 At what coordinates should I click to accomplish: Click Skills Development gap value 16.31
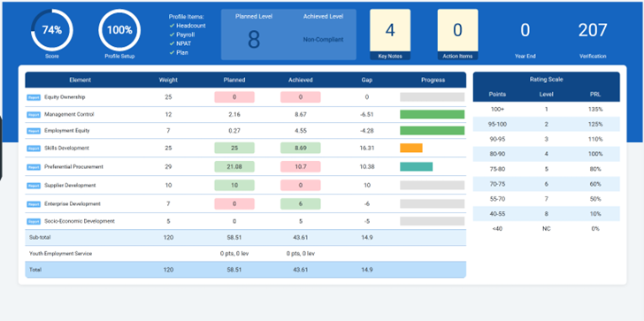[x=367, y=149]
